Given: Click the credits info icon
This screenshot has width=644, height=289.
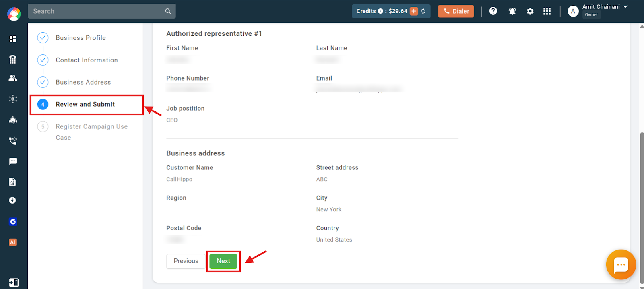Looking at the screenshot, I should (x=380, y=11).
